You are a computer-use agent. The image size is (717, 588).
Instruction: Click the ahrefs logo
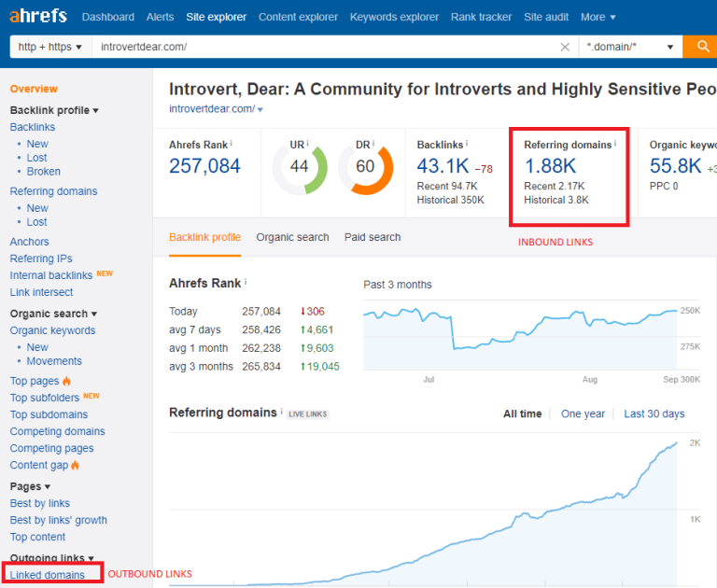38,17
